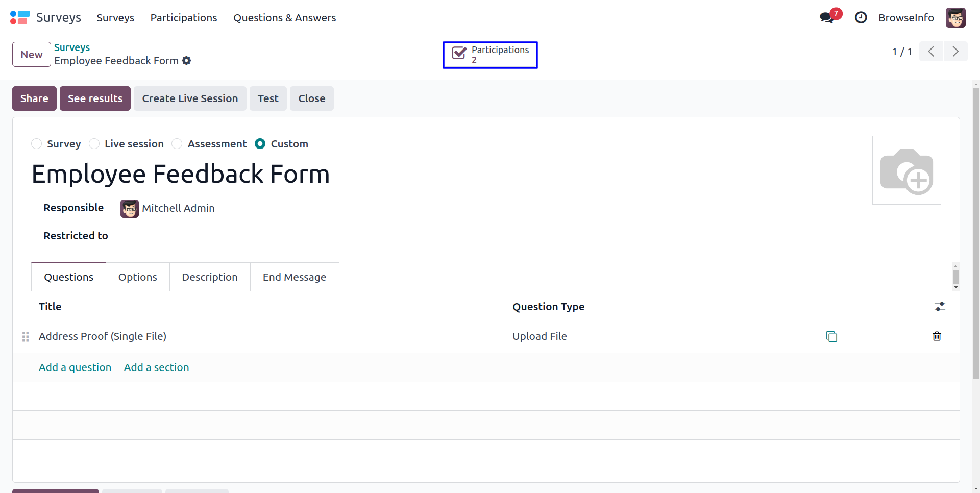This screenshot has width=980, height=493.
Task: Go to the previous record arrow
Action: (932, 52)
